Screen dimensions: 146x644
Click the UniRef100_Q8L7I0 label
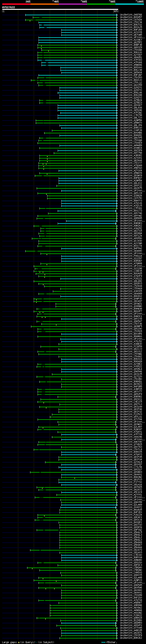click(131, 118)
